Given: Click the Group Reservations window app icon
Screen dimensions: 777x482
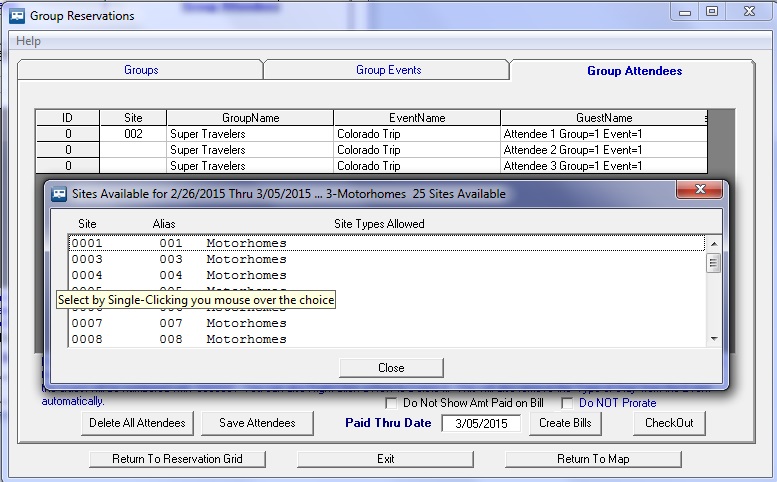Looking at the screenshot, I should point(17,15).
